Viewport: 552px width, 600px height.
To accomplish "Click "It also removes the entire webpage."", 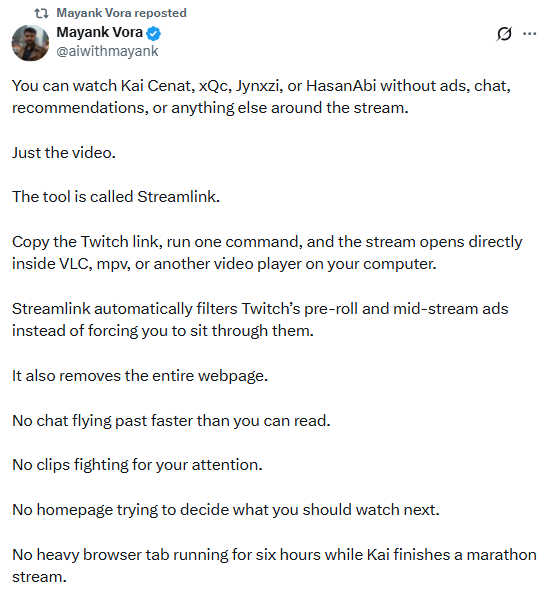I will pos(140,376).
